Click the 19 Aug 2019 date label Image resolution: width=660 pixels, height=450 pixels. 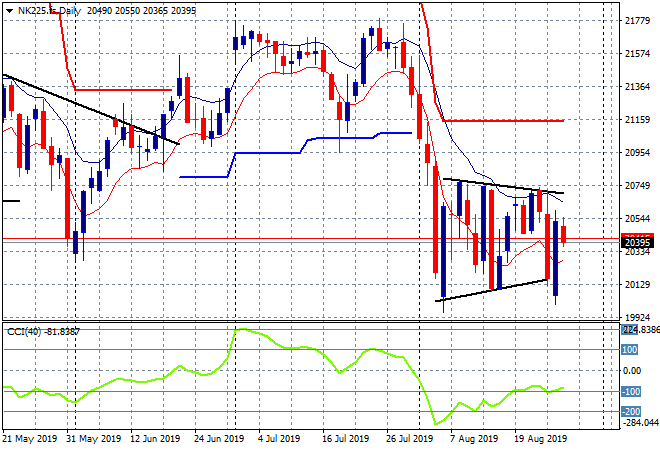(540, 439)
